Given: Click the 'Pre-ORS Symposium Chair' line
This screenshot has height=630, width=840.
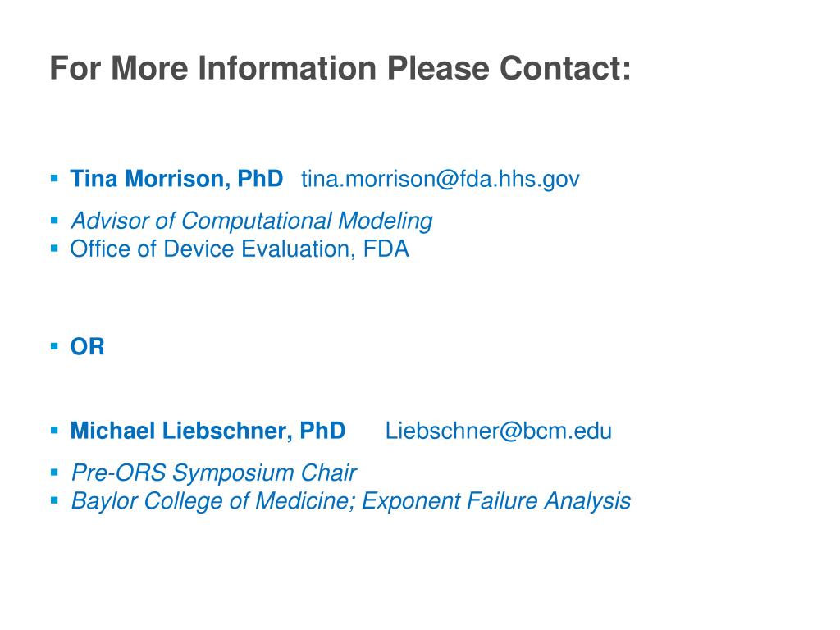Looking at the screenshot, I should 214,473.
